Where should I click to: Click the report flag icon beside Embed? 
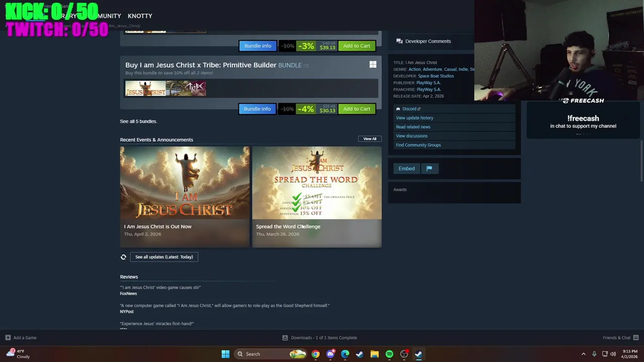(x=429, y=168)
